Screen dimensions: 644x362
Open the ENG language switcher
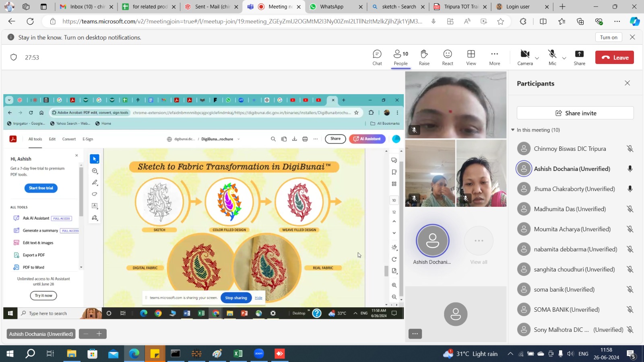tap(583, 354)
